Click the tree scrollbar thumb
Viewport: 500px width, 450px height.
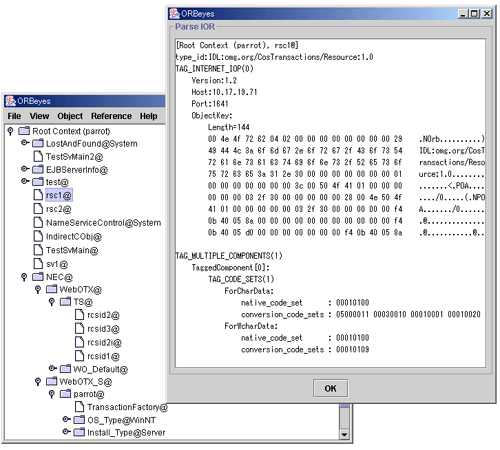click(344, 405)
